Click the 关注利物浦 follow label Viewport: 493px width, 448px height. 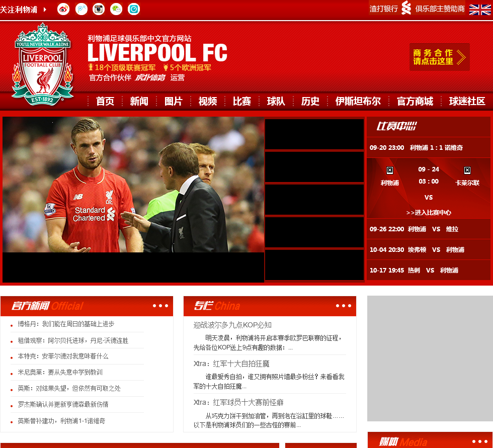(x=19, y=10)
